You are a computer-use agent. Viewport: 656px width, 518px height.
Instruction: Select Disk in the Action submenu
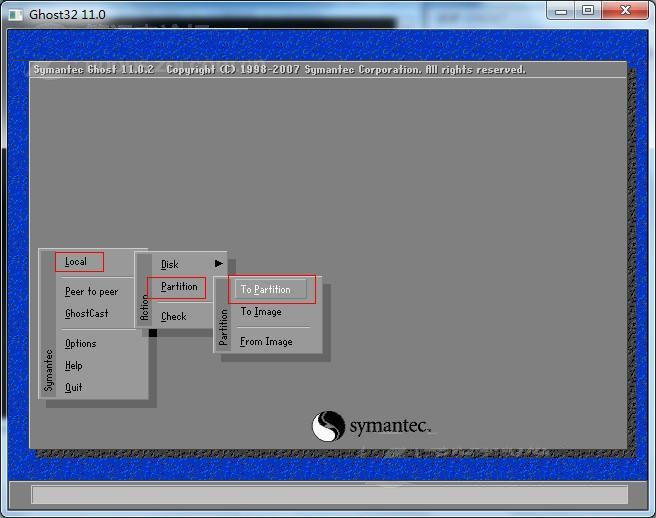click(x=169, y=264)
